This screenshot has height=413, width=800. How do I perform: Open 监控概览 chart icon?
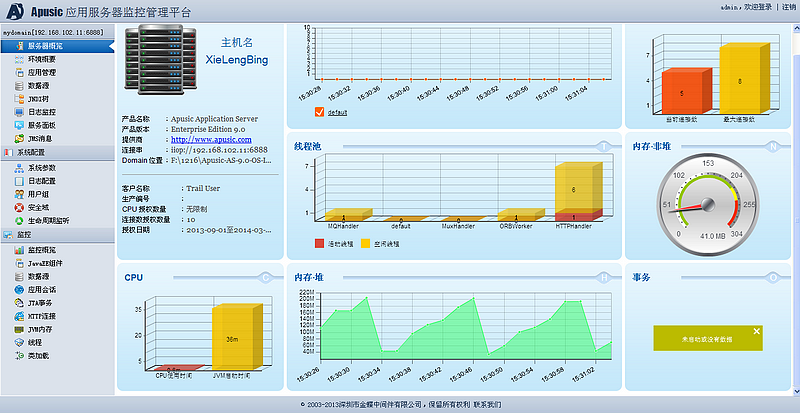(19, 250)
